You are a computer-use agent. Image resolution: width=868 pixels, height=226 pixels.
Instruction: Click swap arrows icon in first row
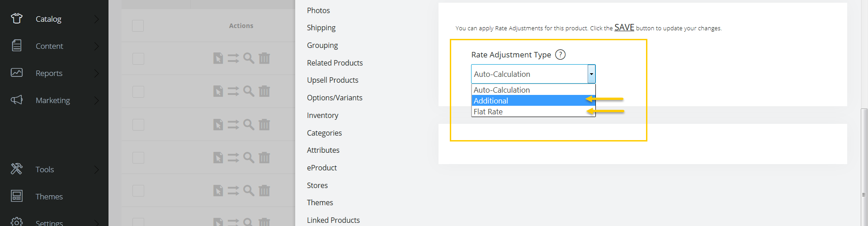tap(233, 58)
